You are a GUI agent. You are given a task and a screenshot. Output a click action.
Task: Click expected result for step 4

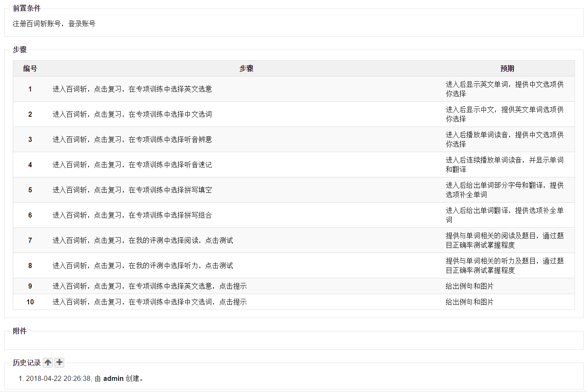click(x=505, y=165)
